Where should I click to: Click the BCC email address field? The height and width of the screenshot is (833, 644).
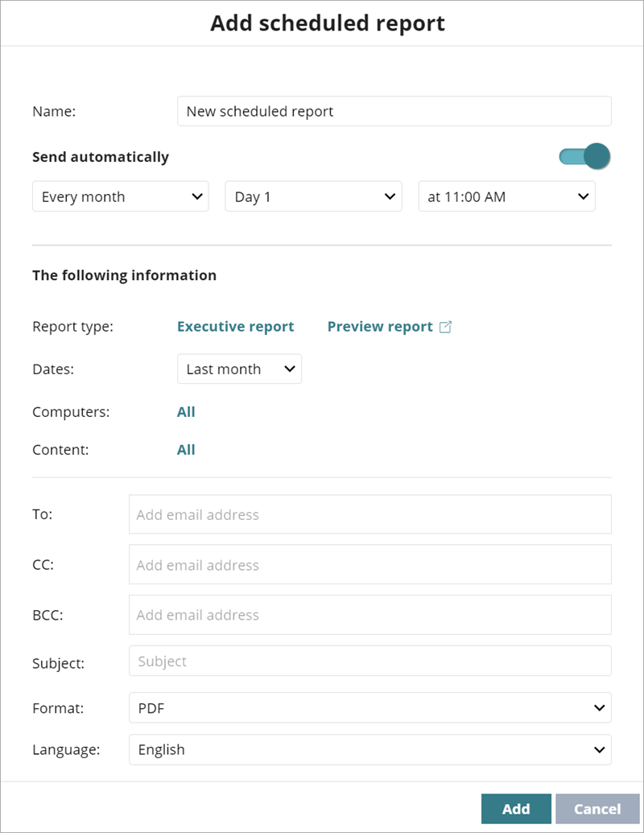[369, 614]
